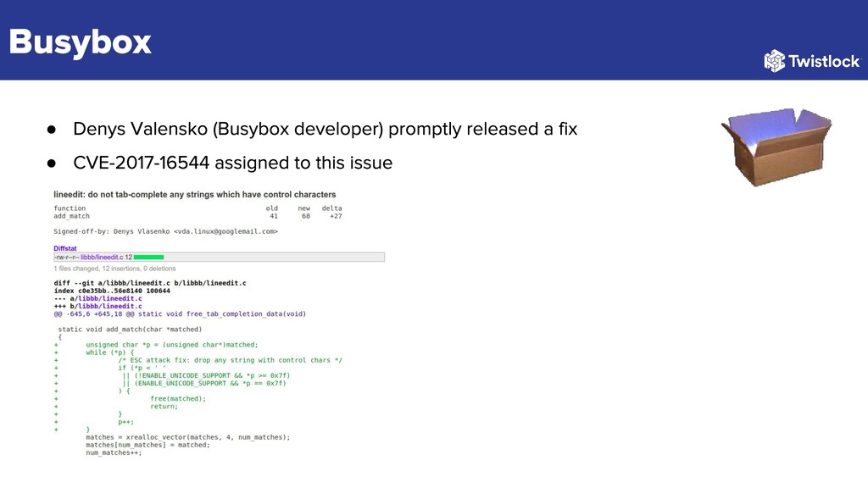The height and width of the screenshot is (488, 868).
Task: Click the 'return;' added line
Action: pyautogui.click(x=164, y=406)
